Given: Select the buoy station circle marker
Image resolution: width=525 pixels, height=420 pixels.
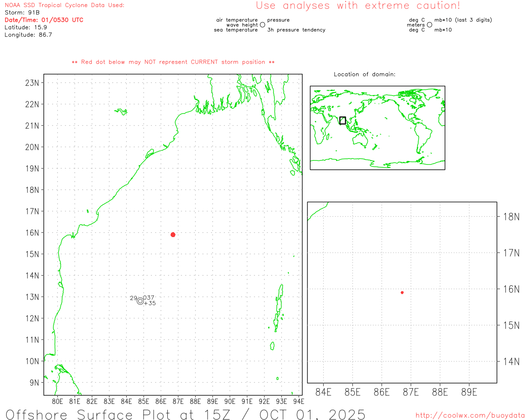Looking at the screenshot, I should pyautogui.click(x=140, y=301).
